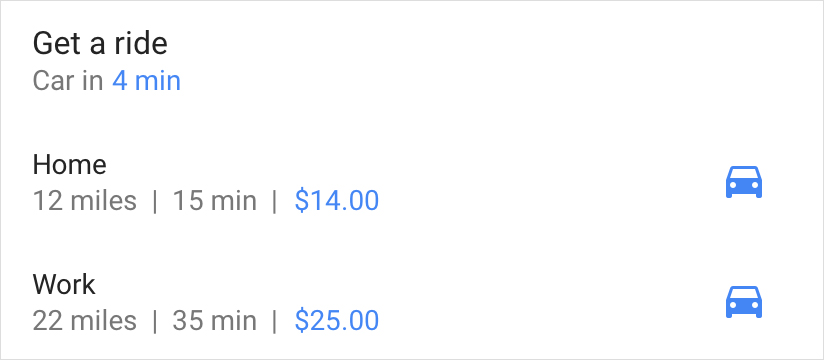Click the divider between 22 miles and 35 min

(x=154, y=321)
